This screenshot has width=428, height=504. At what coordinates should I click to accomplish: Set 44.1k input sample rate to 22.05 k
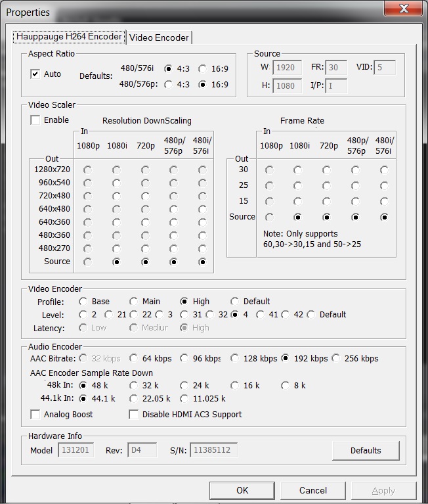coord(133,399)
